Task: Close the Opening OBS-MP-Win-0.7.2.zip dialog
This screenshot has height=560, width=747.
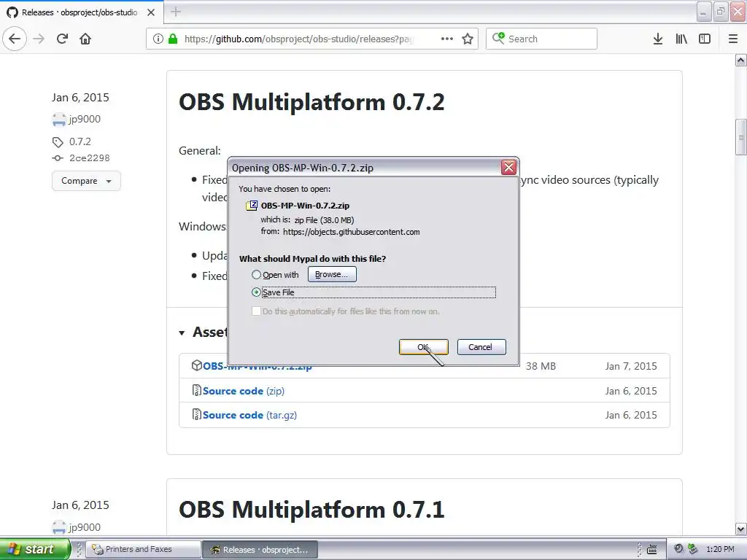Action: point(508,167)
